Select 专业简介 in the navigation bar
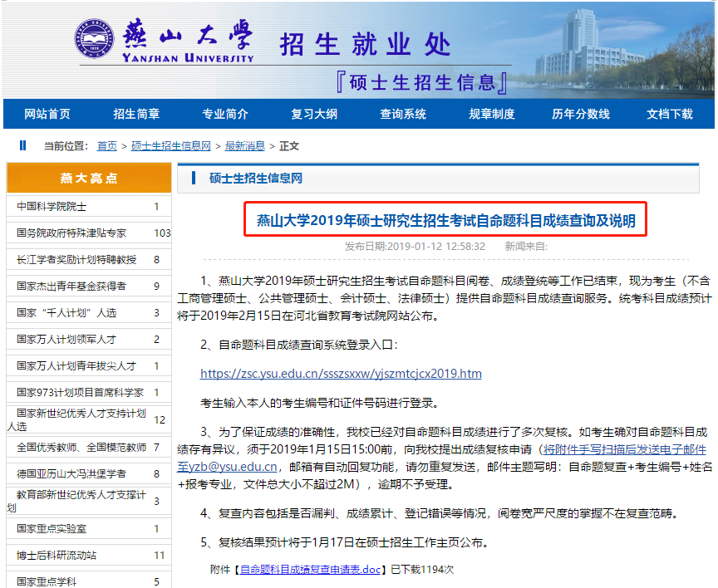The width and height of the screenshot is (718, 588). [225, 114]
